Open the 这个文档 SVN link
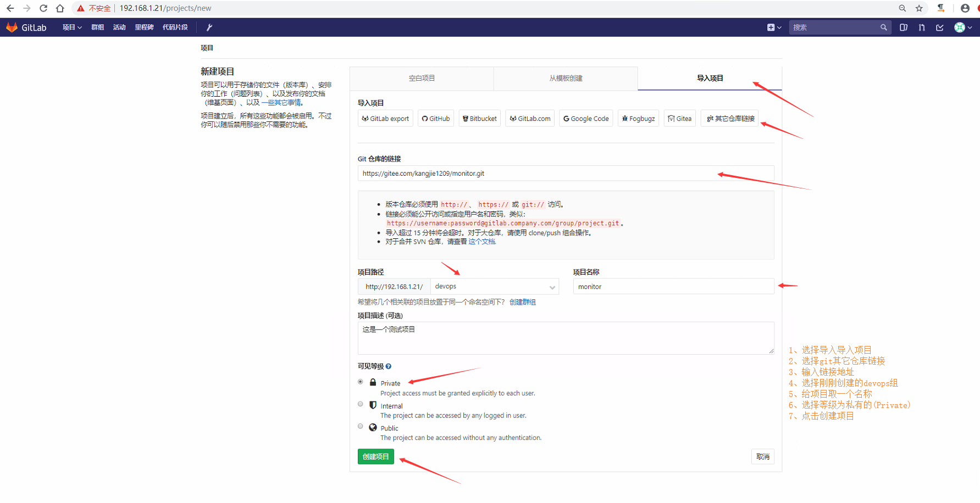 (x=482, y=242)
